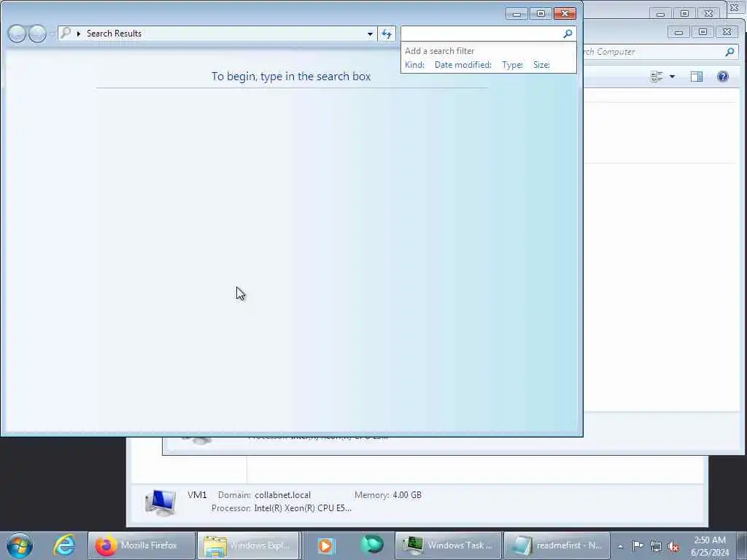This screenshot has height=560, width=747.
Task: Switch to Mozilla Firefox taskbar button
Action: (x=142, y=545)
